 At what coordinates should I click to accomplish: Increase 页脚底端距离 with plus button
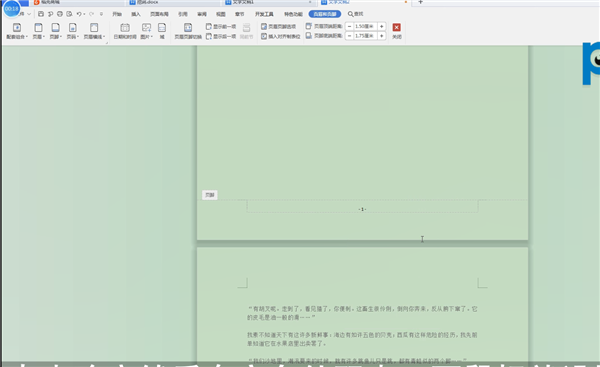point(382,36)
